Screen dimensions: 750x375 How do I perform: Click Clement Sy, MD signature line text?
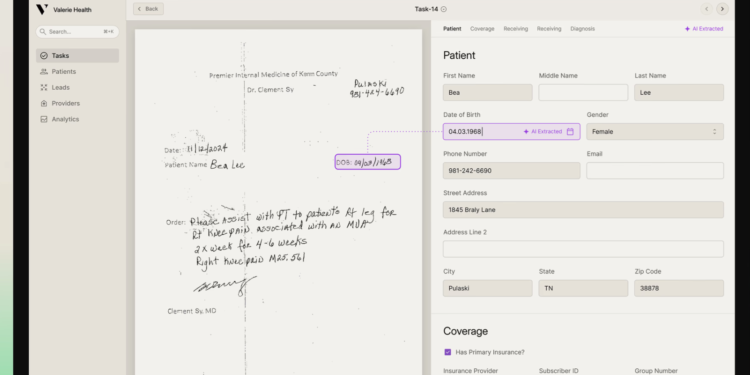(192, 311)
